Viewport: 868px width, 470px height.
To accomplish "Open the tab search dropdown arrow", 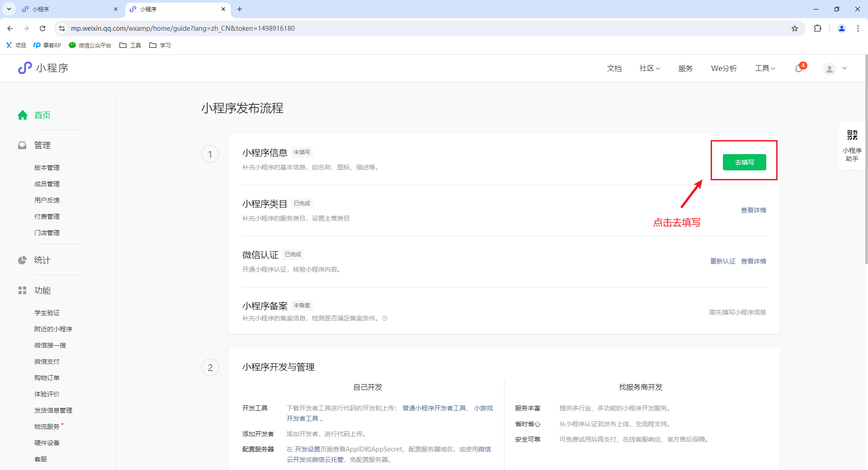I will pyautogui.click(x=9, y=9).
